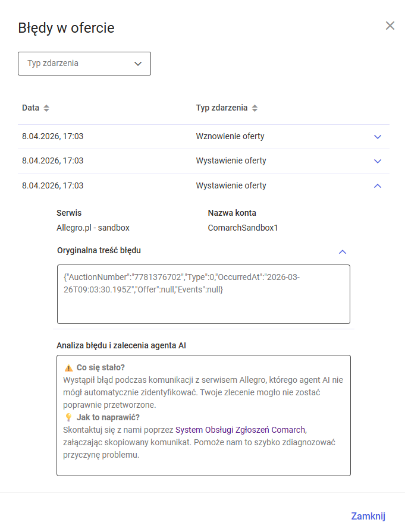The width and height of the screenshot is (405, 532).
Task: Click the lightbulb icon beside Jak to naprawić?
Action: pyautogui.click(x=68, y=417)
